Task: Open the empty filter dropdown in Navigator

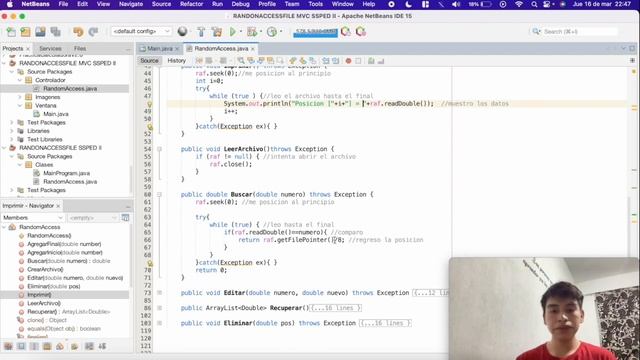Action: (93, 218)
